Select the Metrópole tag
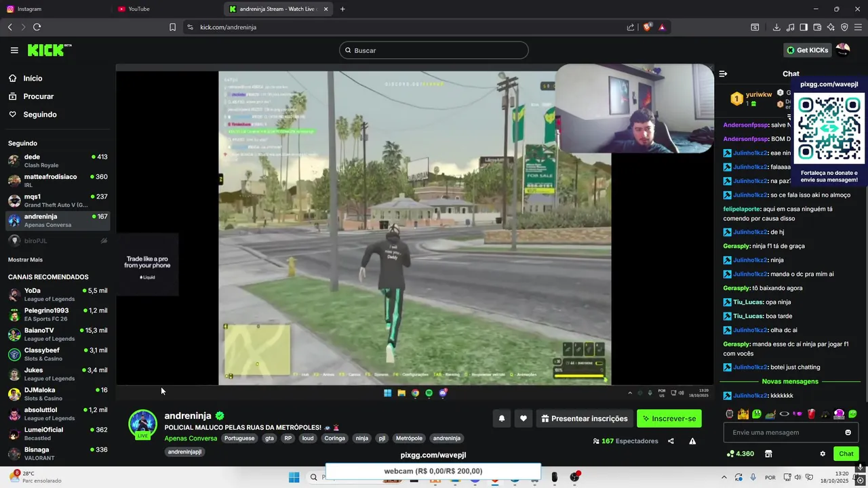 point(409,439)
